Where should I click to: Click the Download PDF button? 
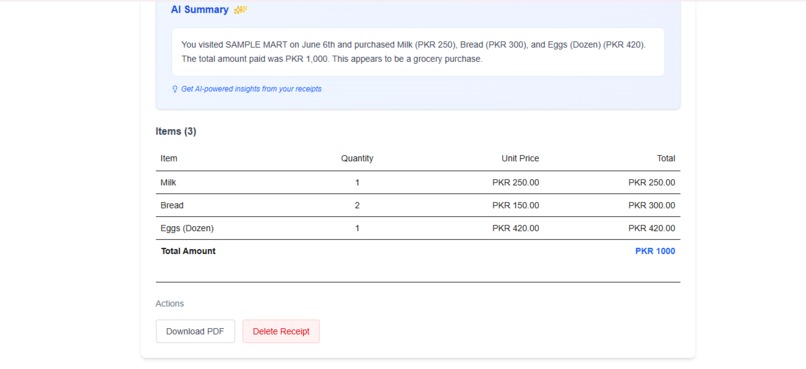pos(195,331)
